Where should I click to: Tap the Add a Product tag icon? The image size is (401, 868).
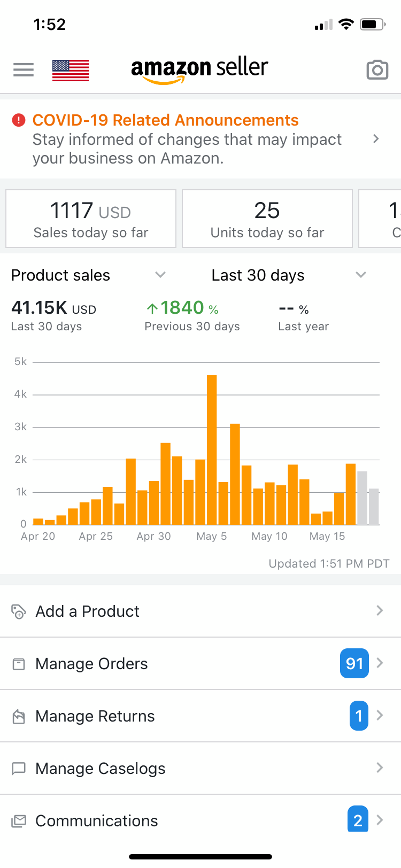pyautogui.click(x=19, y=611)
